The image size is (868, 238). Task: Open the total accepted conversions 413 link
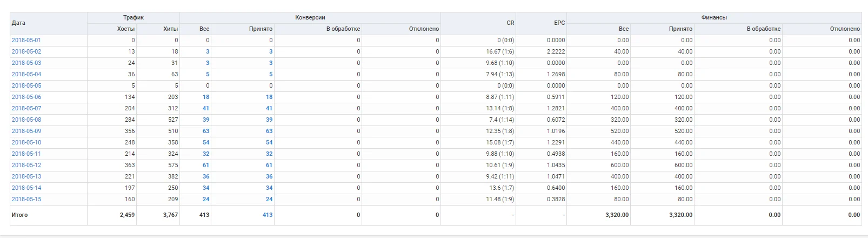(268, 215)
